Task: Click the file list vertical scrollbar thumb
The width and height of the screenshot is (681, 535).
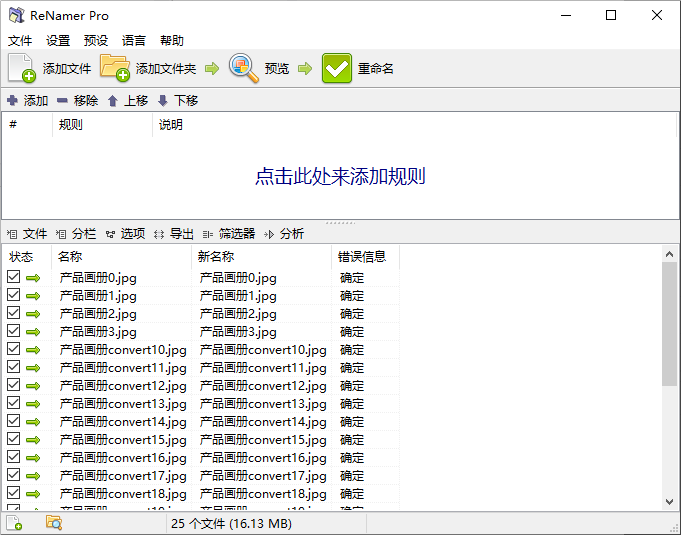Action: 669,324
